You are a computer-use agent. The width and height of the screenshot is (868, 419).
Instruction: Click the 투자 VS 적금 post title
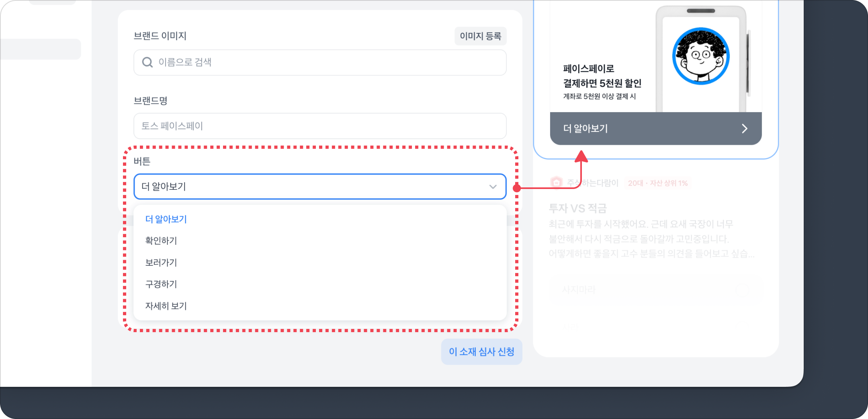tap(577, 208)
